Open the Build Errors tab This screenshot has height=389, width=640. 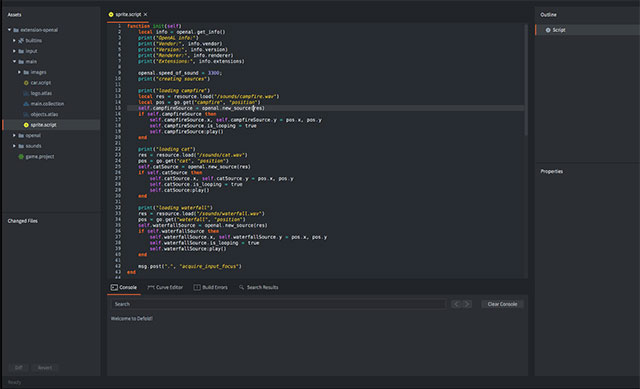(211, 287)
